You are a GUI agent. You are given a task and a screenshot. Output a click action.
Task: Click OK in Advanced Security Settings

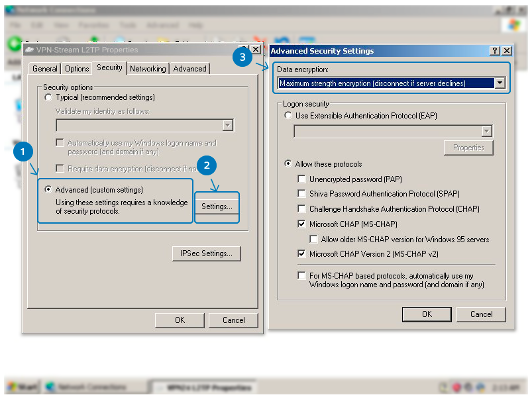pyautogui.click(x=427, y=314)
